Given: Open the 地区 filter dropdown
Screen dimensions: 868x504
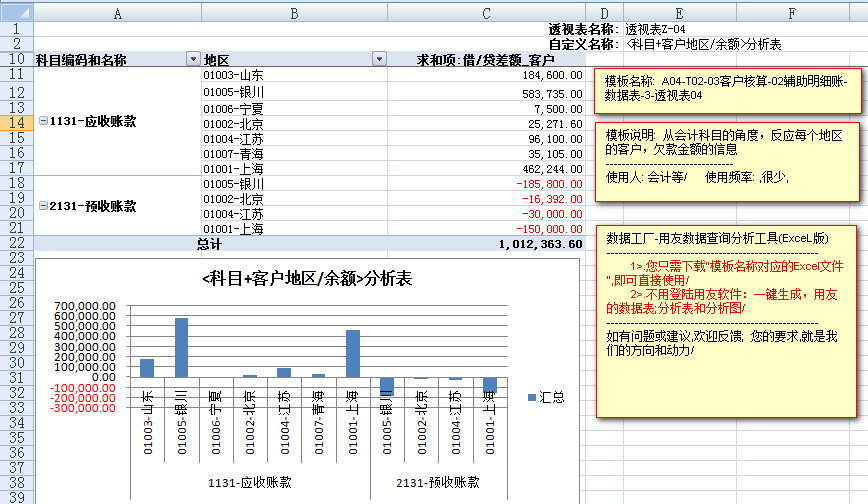Looking at the screenshot, I should 379,60.
